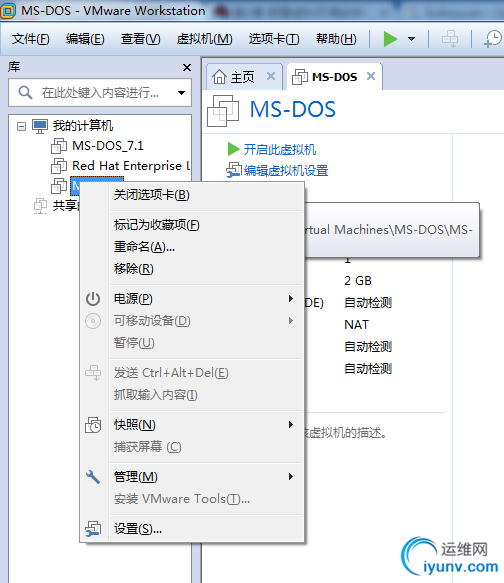Click the settings icon before 编辑虚拟机设置

tap(234, 170)
